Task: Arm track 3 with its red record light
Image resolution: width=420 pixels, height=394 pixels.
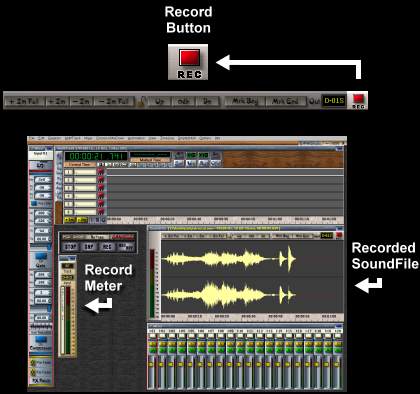Action: [x=100, y=188]
